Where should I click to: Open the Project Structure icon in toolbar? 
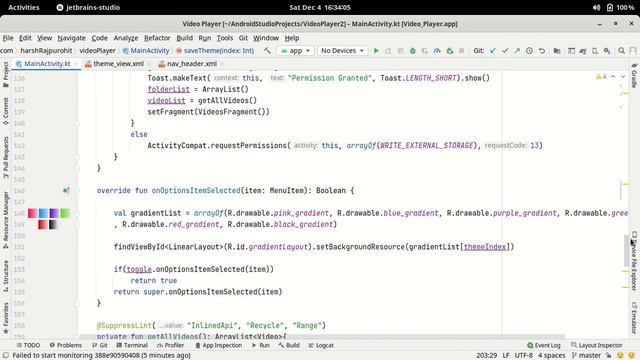pyautogui.click(x=557, y=51)
